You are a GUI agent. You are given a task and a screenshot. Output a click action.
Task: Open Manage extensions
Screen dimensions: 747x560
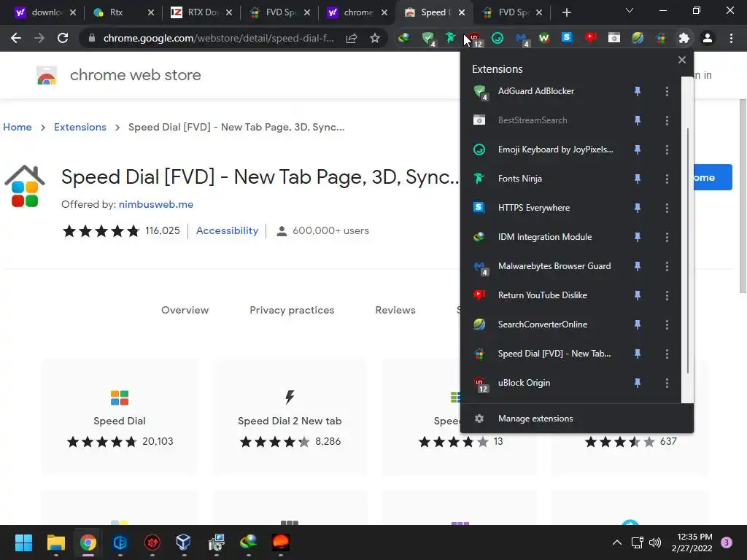[x=576, y=419]
